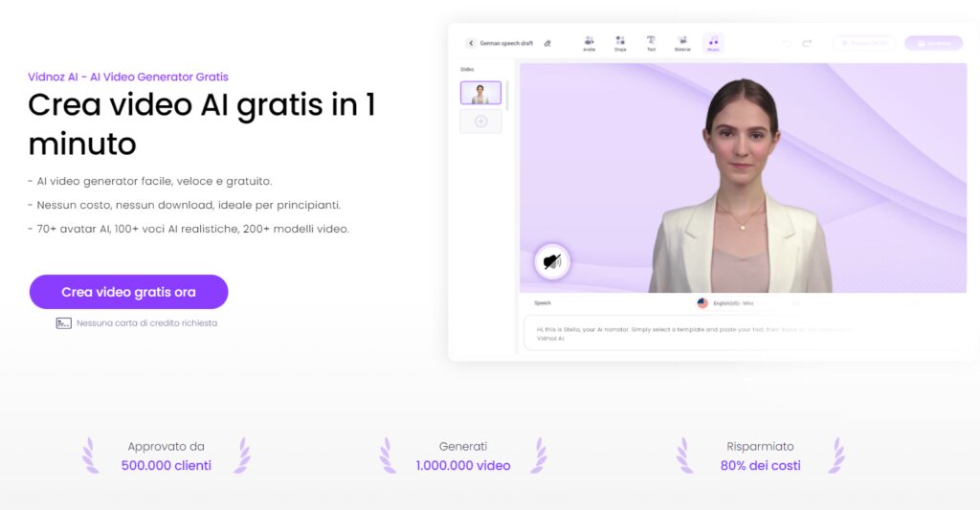The height and width of the screenshot is (510, 980).
Task: Click the Crea video gratis ora button
Action: pyautogui.click(x=129, y=292)
